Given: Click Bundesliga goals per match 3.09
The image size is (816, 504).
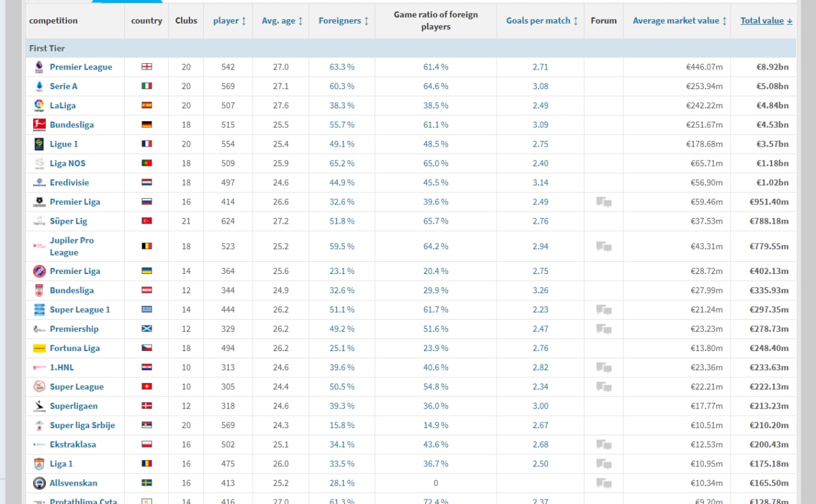Looking at the screenshot, I should [540, 125].
